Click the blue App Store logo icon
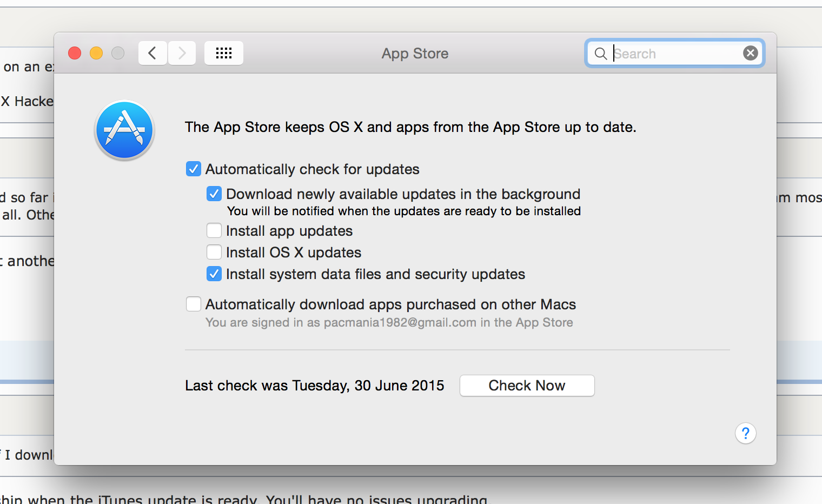 [124, 130]
